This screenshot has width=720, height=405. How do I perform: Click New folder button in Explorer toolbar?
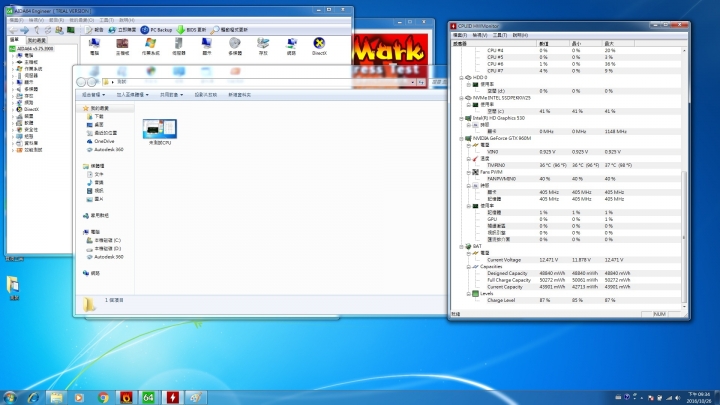239,95
